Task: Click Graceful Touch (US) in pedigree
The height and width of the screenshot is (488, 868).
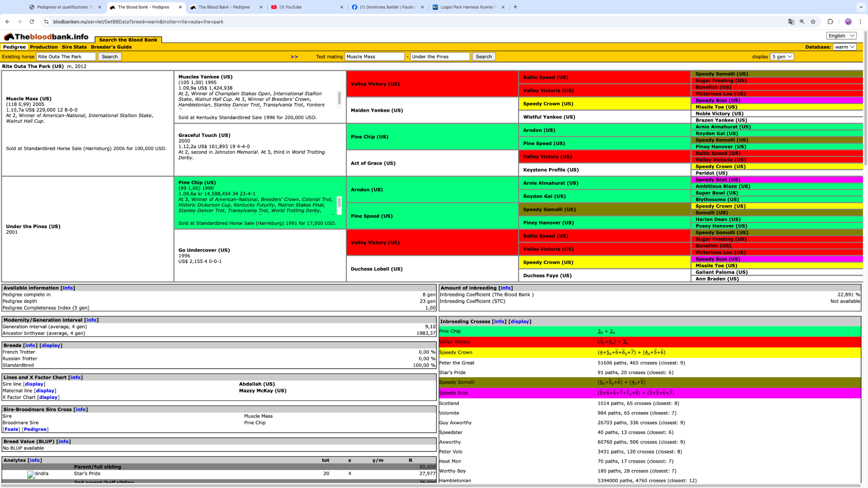Action: [x=204, y=135]
